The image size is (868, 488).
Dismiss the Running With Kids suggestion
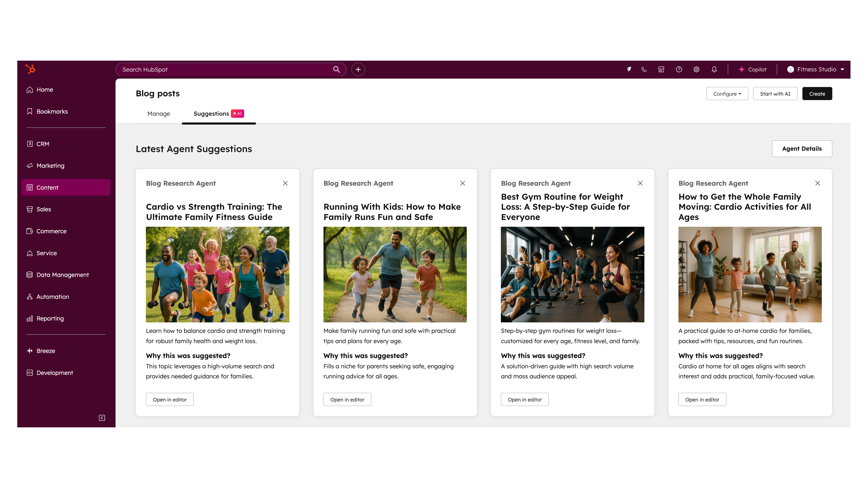[x=463, y=183]
